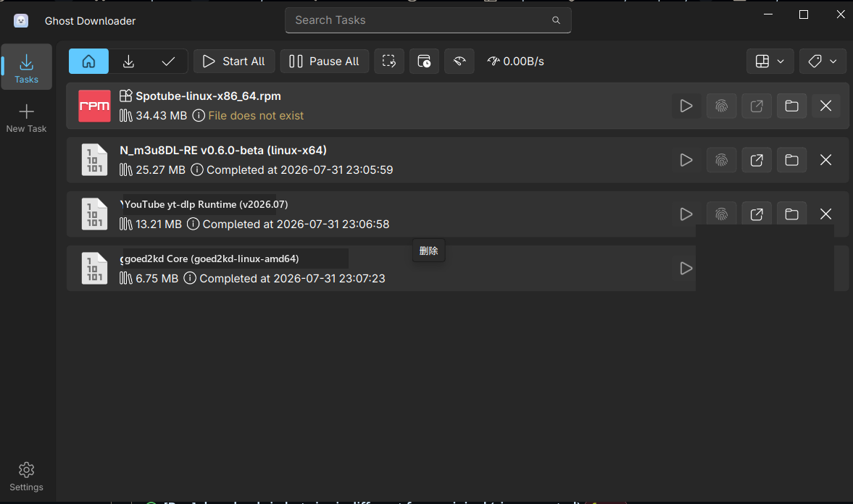The width and height of the screenshot is (853, 504).
Task: Click 'Completed at 2026-07-31 23:05:59' status
Action: pyautogui.click(x=300, y=170)
